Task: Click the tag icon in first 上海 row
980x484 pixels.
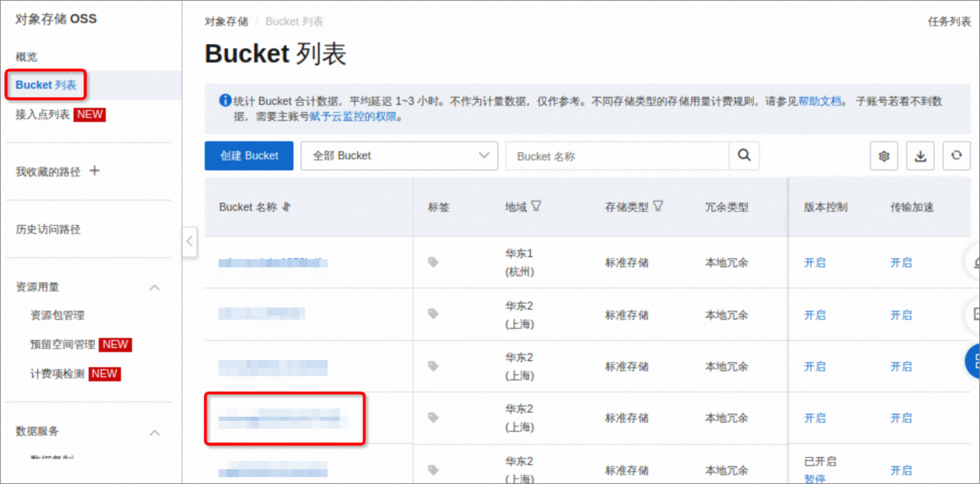Action: coord(434,314)
